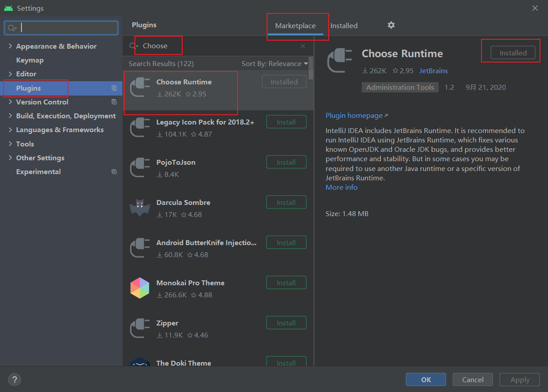Select Keymap settings
Image resolution: width=548 pixels, height=392 pixels.
30,60
